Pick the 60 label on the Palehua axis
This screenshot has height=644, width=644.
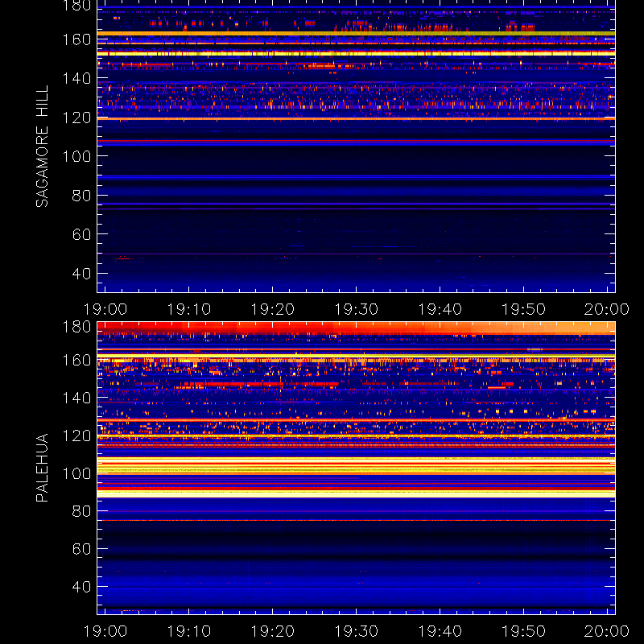click(81, 549)
